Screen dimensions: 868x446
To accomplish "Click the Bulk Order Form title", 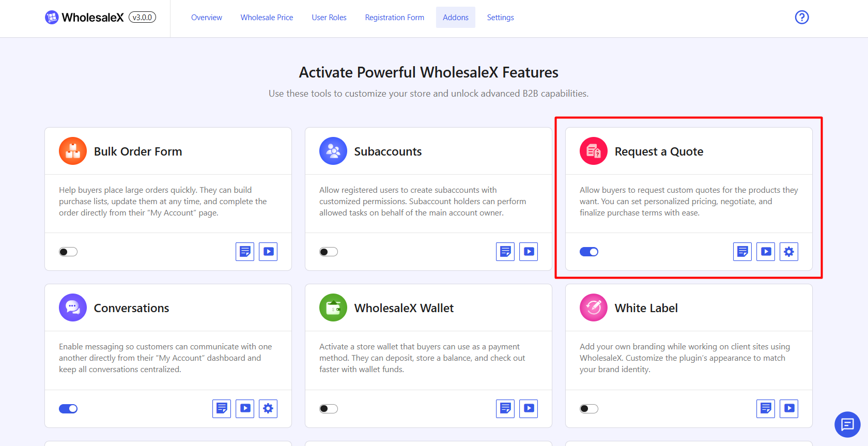I will 138,151.
